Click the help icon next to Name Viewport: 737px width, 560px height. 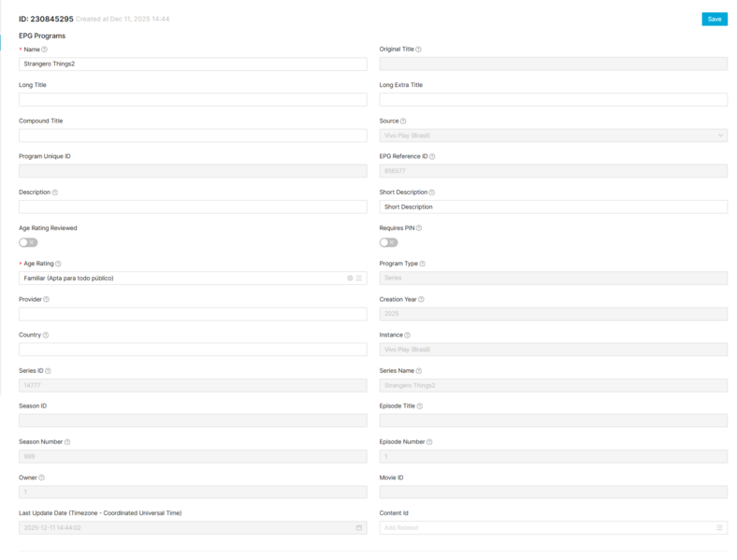45,50
